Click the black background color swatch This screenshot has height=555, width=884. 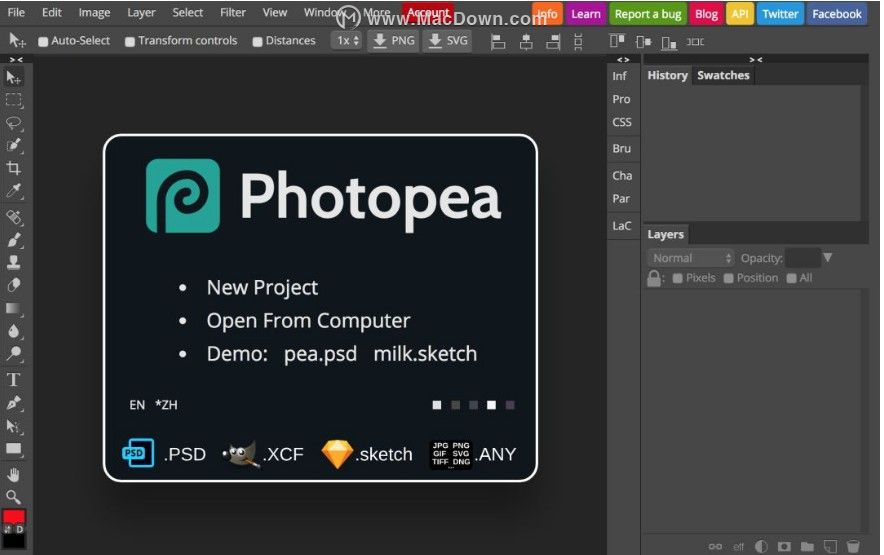[14, 540]
